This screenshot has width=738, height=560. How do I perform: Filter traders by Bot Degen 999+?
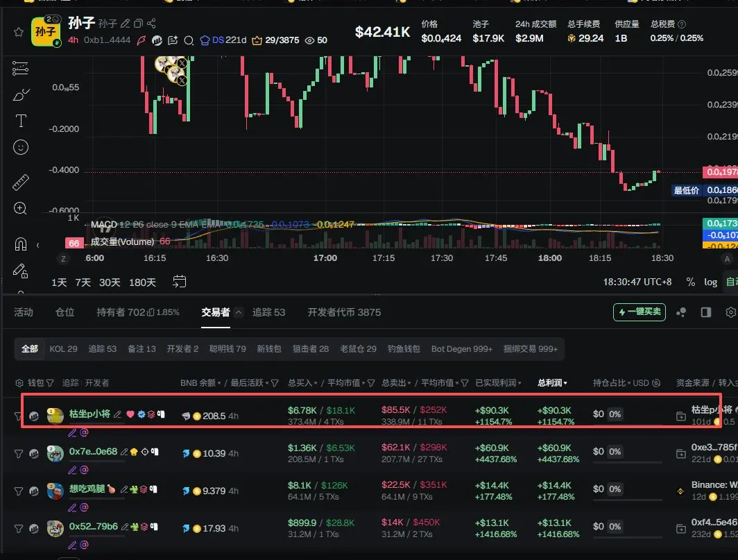point(462,349)
